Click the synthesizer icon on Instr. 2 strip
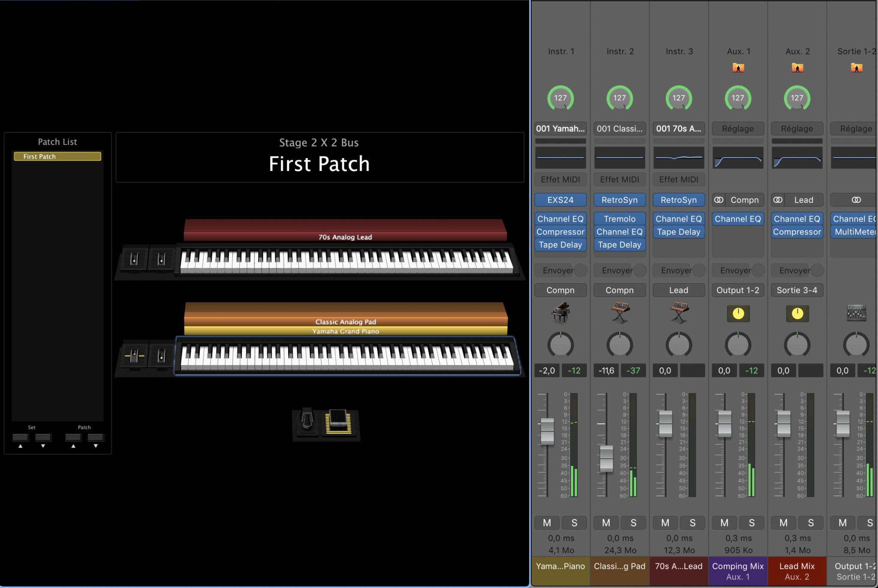This screenshot has height=588, width=878. pyautogui.click(x=619, y=313)
